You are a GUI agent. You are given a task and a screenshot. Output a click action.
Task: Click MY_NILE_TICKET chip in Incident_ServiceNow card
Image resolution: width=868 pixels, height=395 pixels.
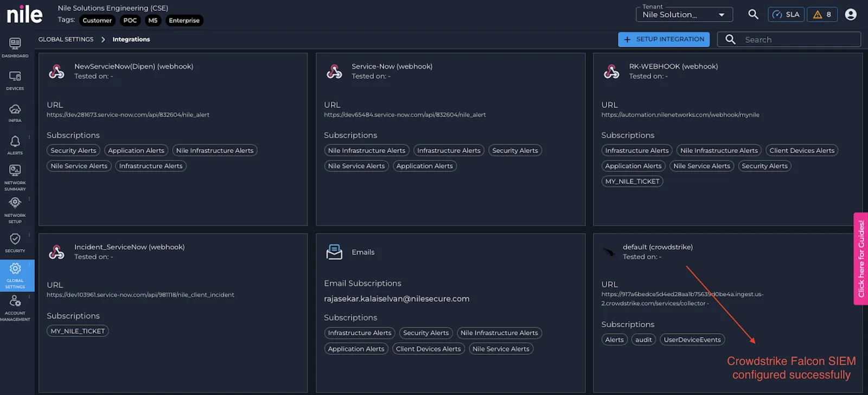pyautogui.click(x=78, y=331)
